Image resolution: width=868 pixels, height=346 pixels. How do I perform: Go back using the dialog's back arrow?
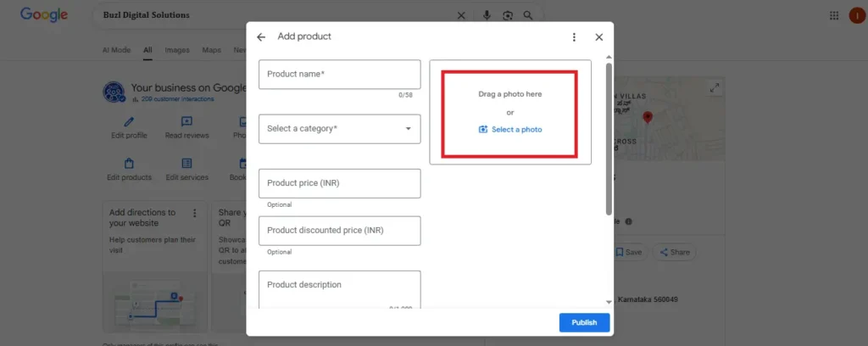(261, 37)
